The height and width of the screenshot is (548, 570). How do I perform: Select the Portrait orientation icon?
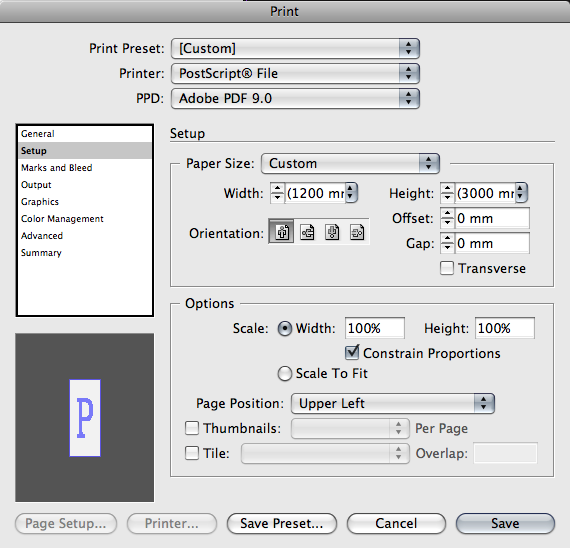coord(281,232)
